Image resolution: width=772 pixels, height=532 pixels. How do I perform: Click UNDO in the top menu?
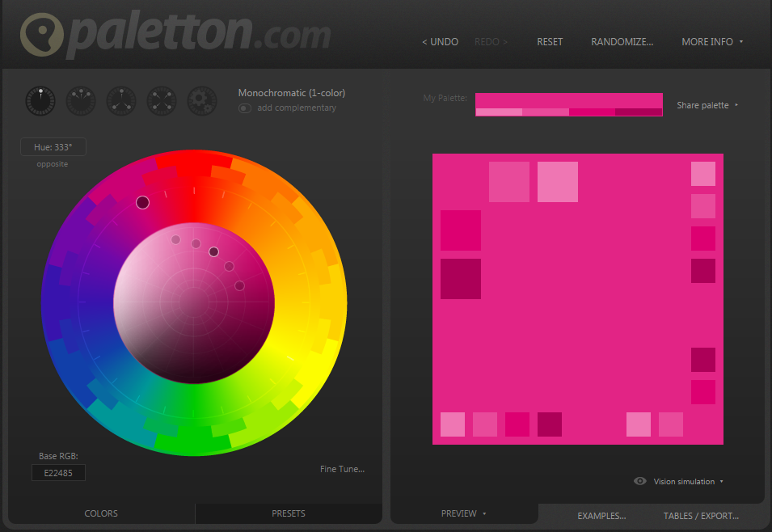click(440, 42)
